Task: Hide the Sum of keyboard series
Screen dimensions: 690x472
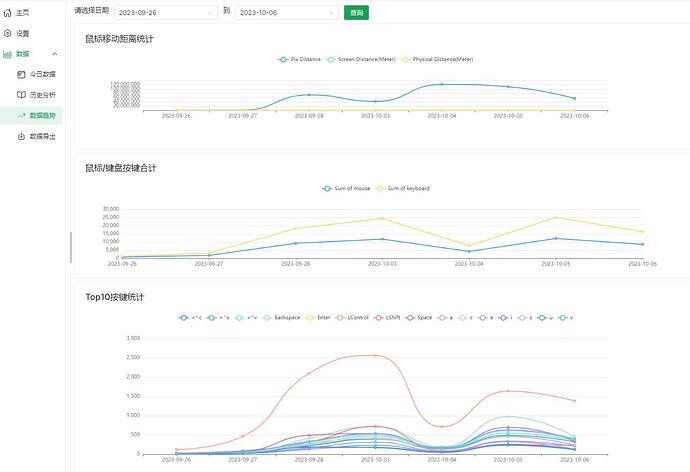Action: click(x=402, y=188)
